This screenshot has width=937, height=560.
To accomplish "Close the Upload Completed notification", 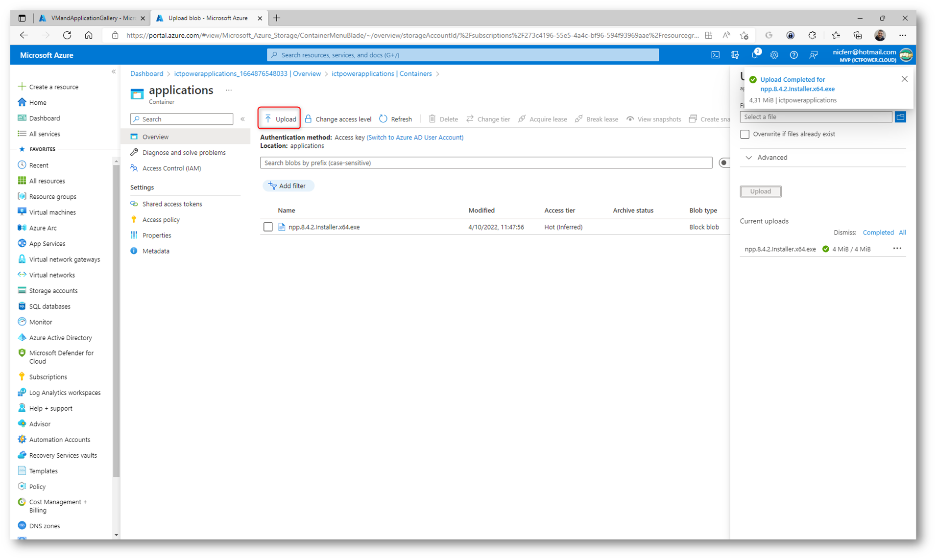I will tap(904, 79).
